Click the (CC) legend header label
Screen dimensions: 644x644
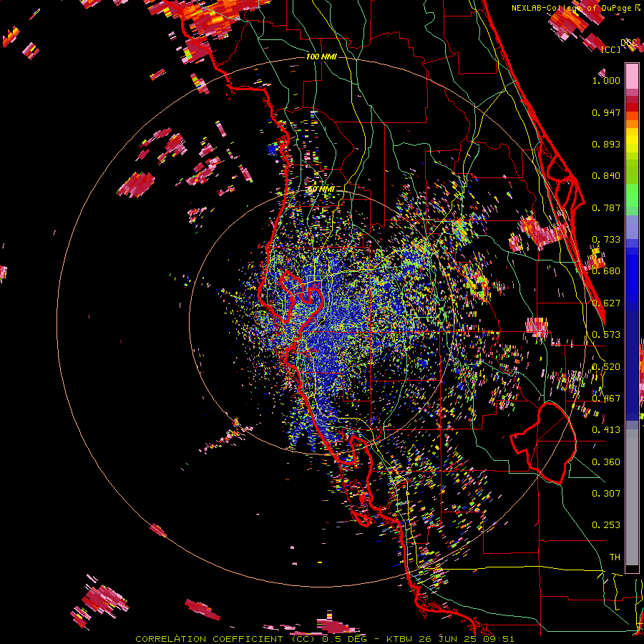pyautogui.click(x=610, y=49)
